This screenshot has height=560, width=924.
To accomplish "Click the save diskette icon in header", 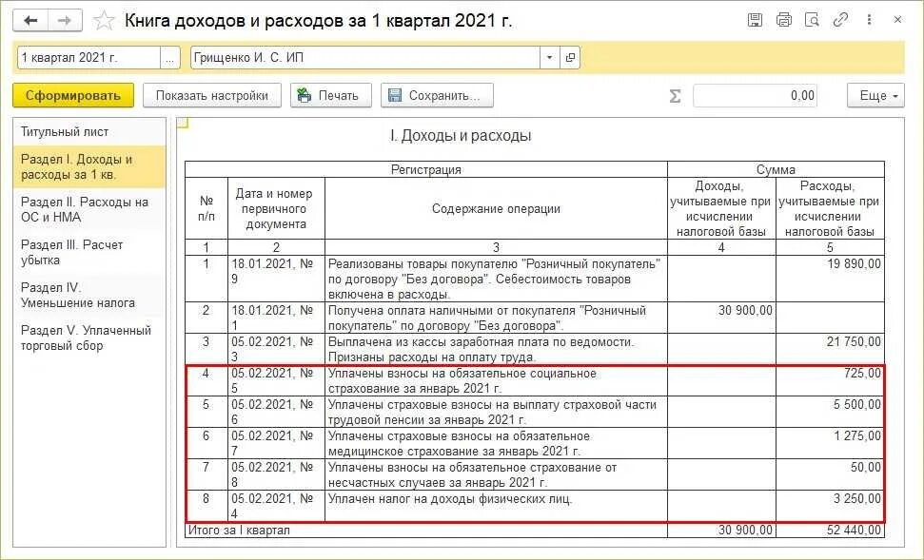I will pyautogui.click(x=755, y=20).
